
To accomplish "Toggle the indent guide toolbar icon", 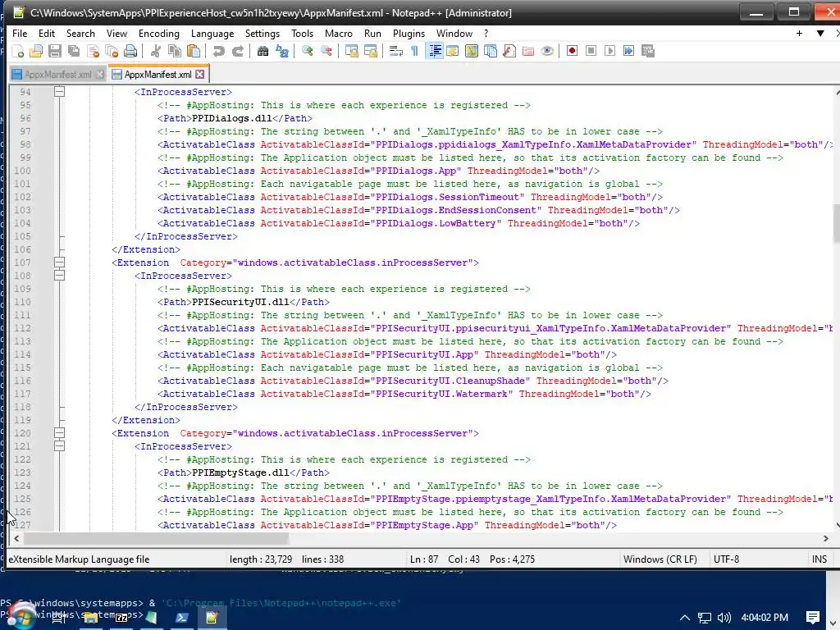I will point(434,51).
